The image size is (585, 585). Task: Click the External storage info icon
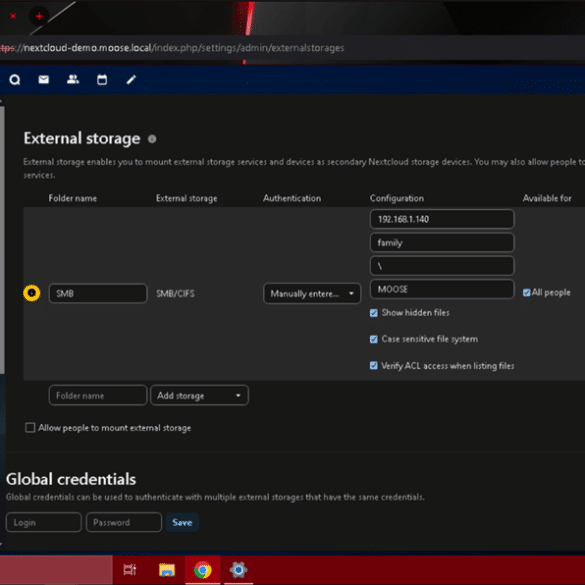click(152, 139)
